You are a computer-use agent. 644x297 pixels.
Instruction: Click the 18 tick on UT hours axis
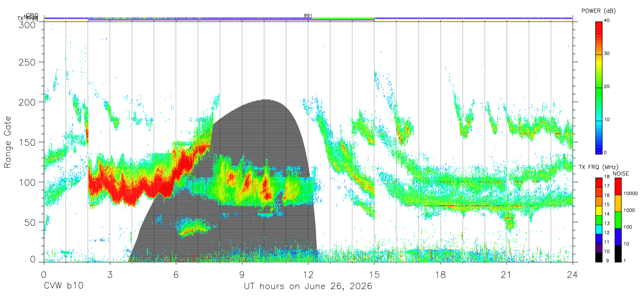click(441, 274)
